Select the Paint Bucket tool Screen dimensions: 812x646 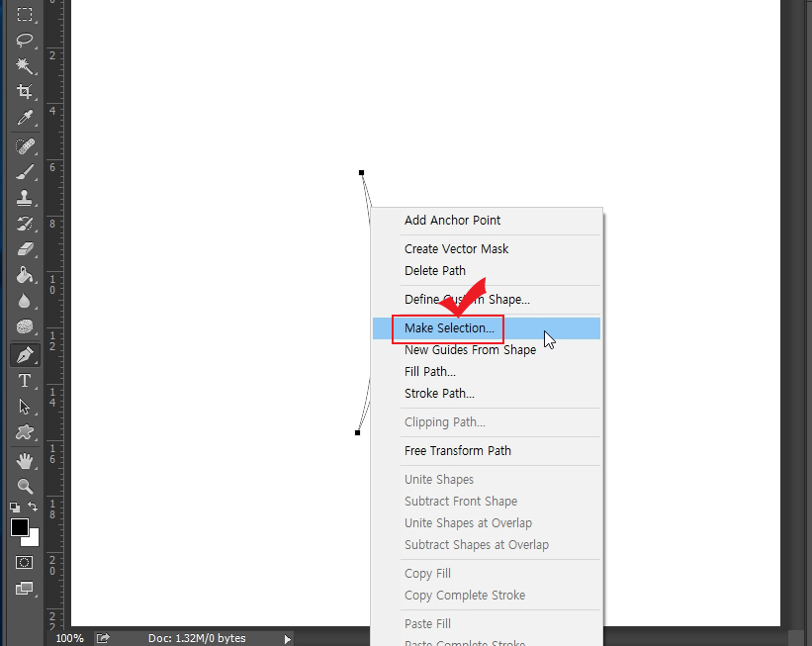tap(25, 275)
